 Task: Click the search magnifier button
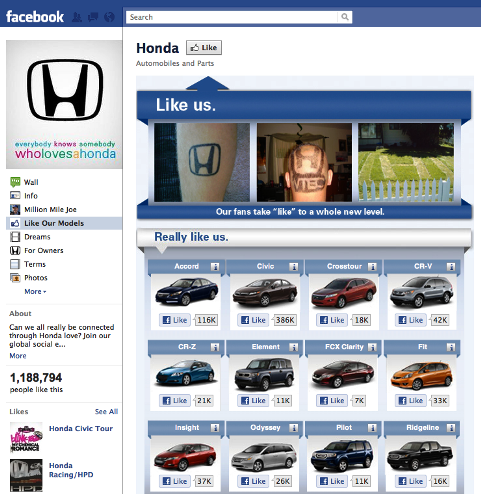pyautogui.click(x=345, y=17)
